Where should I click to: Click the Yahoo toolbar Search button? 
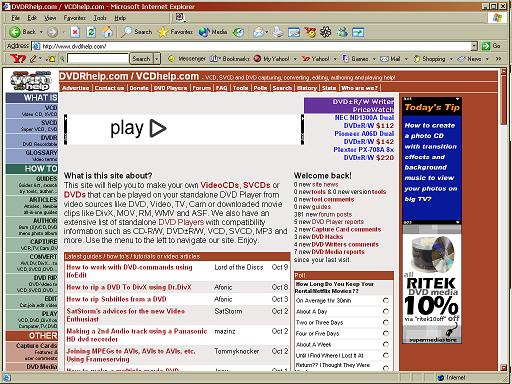point(141,59)
